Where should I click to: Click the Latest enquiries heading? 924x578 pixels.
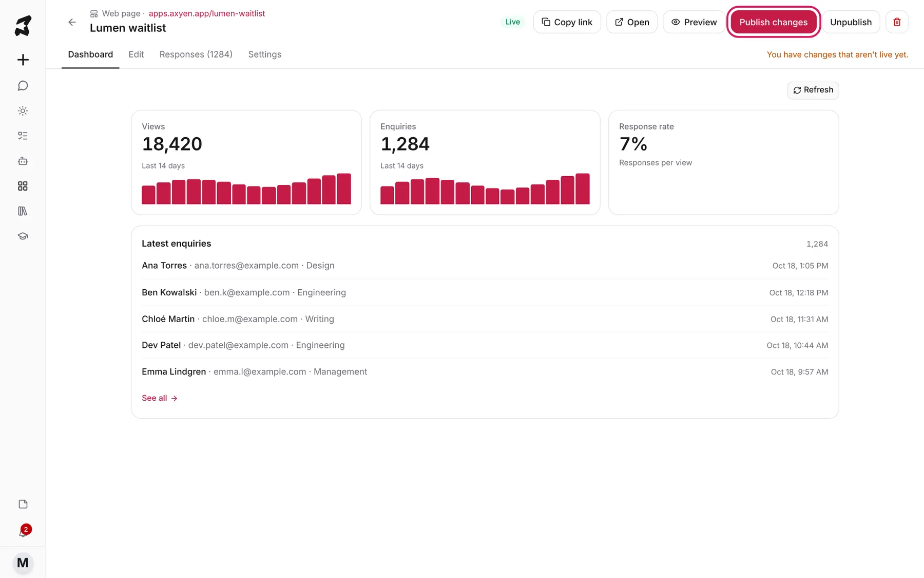click(x=176, y=244)
